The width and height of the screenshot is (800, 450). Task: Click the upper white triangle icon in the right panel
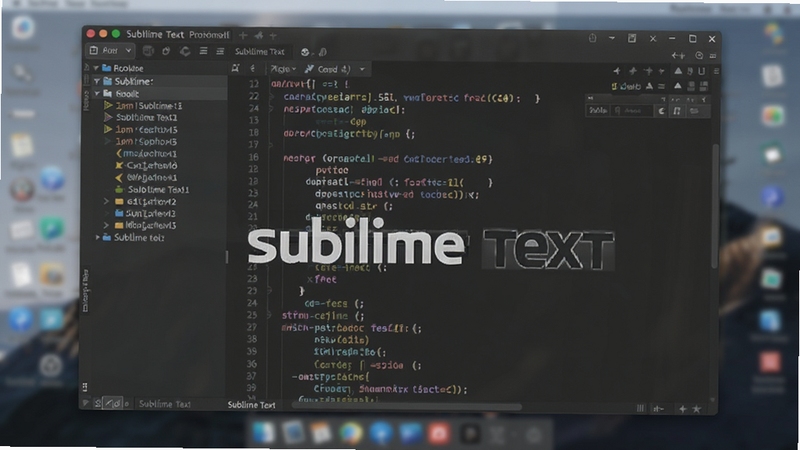click(x=678, y=71)
